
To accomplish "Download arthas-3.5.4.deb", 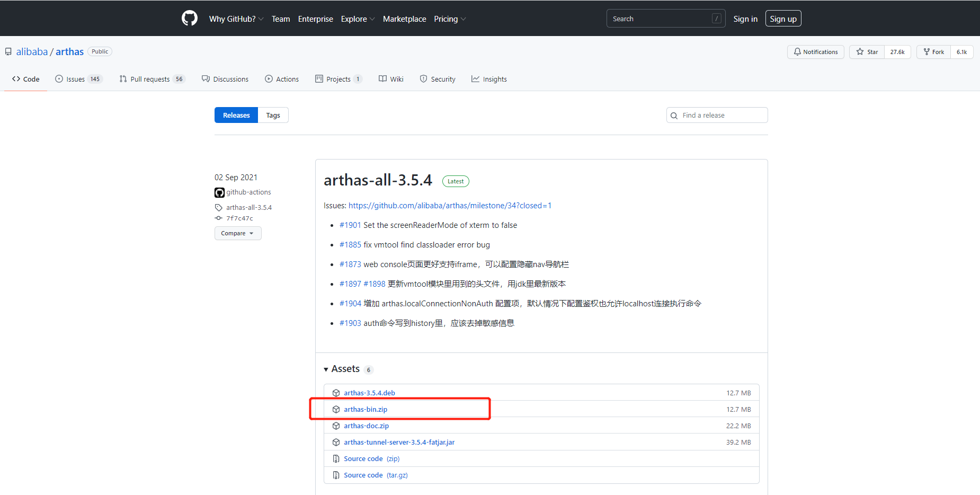I will click(369, 393).
